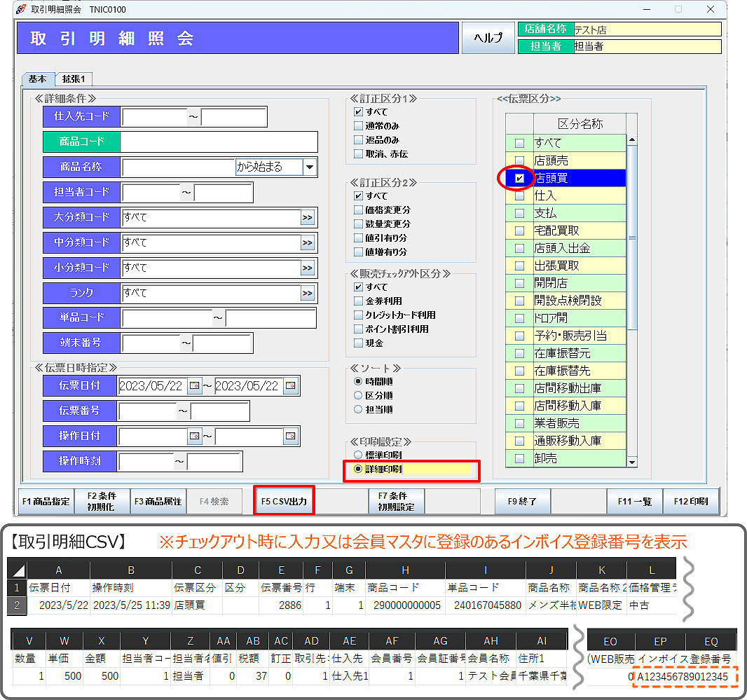Open calendar picker for 操作日付 start date
This screenshot has width=747, height=700.
pyautogui.click(x=194, y=437)
